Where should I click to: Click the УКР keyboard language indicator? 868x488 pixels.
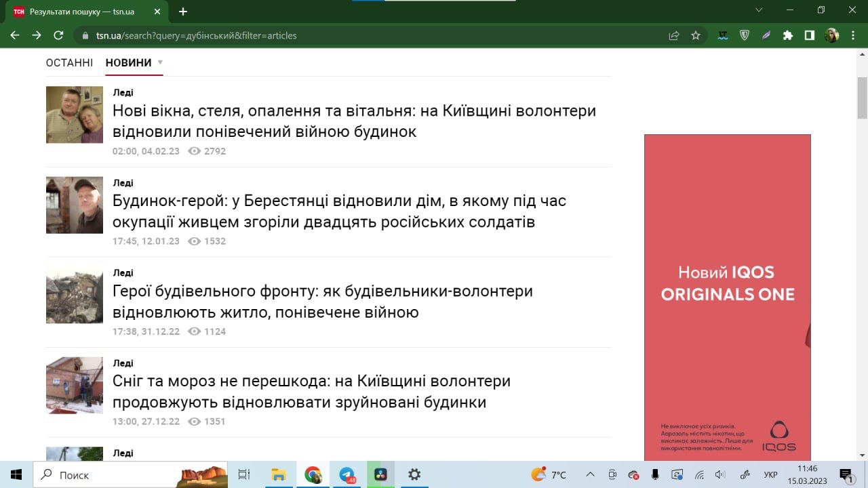pos(770,474)
